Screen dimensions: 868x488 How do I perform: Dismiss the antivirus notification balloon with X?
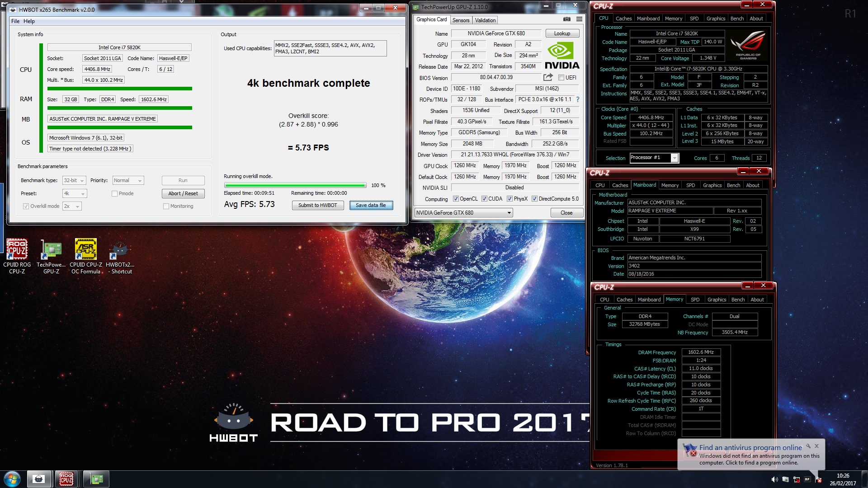(x=817, y=446)
